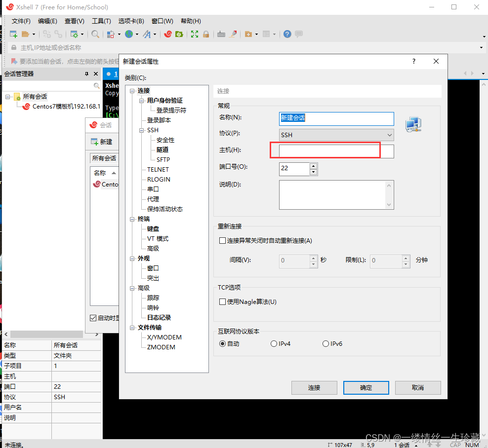488x448 pixels.
Task: Click the green Xftp toolbar icon
Action: pos(179,34)
